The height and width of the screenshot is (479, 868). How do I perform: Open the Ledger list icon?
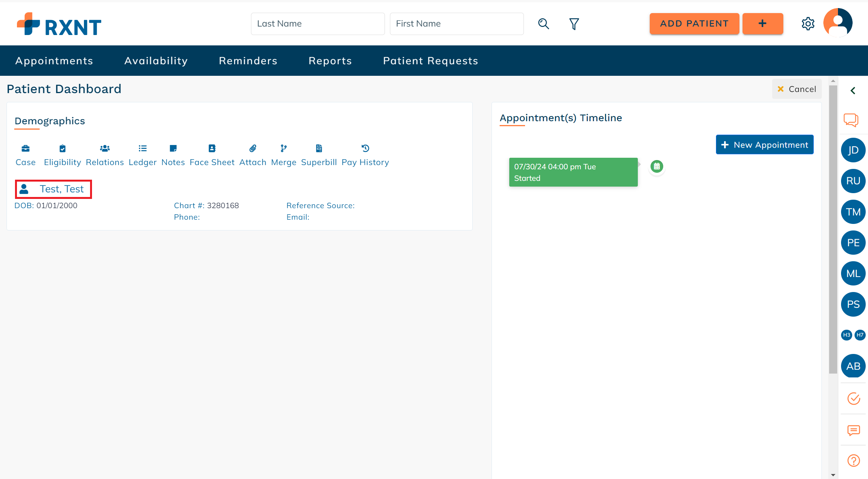[142, 149]
